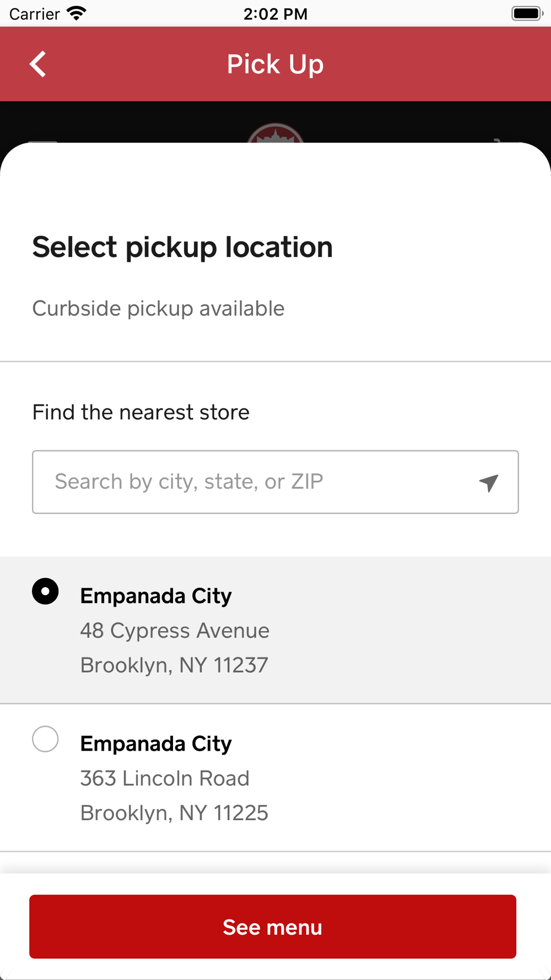Screen dimensions: 551x980
Task: Tap the Brooklyn, NY 11225 line
Action: [174, 813]
